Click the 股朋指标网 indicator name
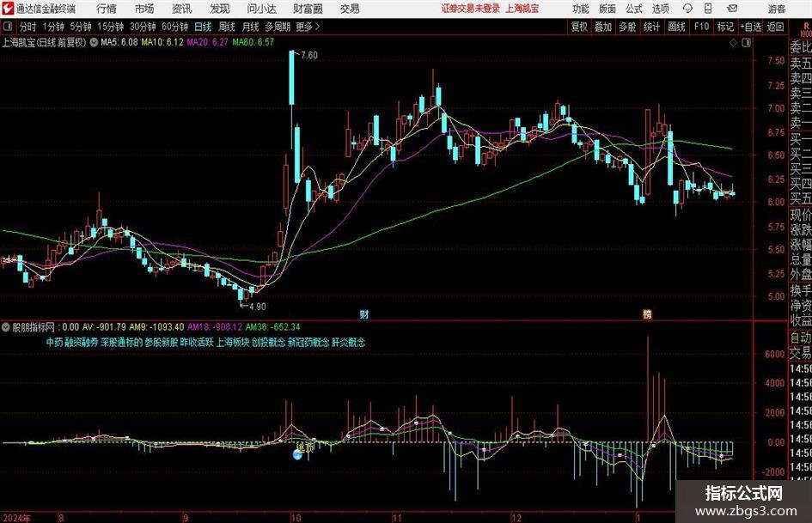This screenshot has width=812, height=523. point(34,327)
